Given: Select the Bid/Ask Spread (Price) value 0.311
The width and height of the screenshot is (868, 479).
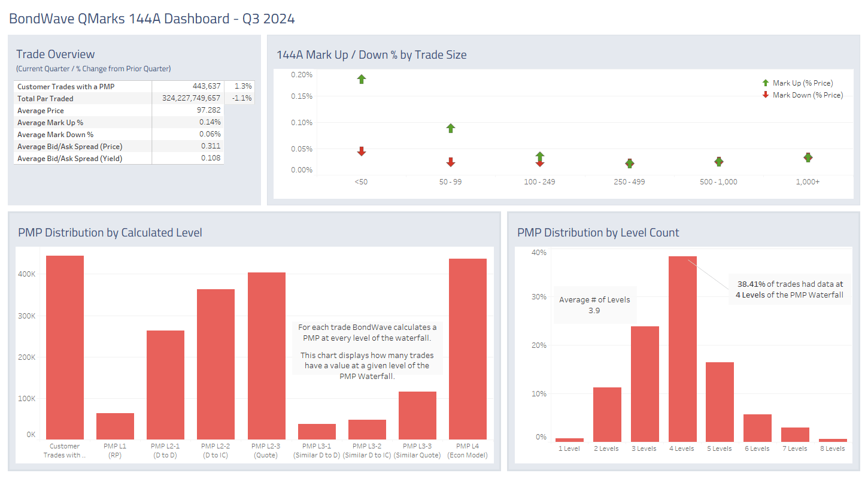Looking at the screenshot, I should [211, 146].
